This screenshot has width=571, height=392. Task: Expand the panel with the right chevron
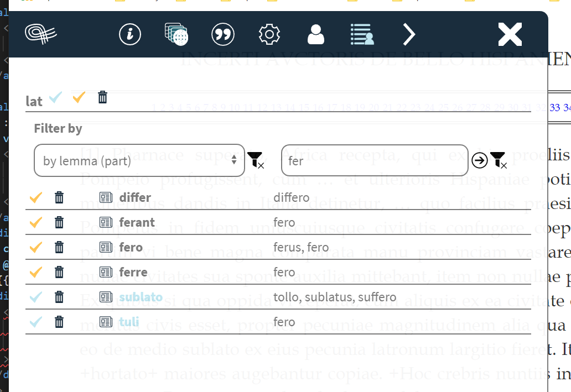(x=409, y=34)
